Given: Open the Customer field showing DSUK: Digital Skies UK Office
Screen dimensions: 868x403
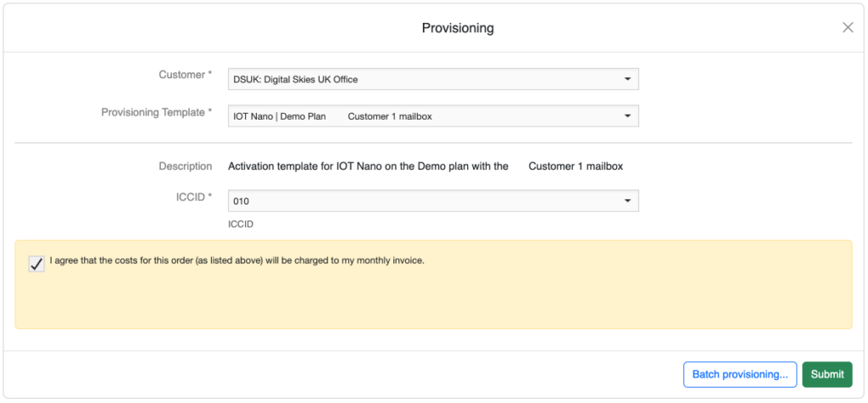Looking at the screenshot, I should (x=424, y=79).
